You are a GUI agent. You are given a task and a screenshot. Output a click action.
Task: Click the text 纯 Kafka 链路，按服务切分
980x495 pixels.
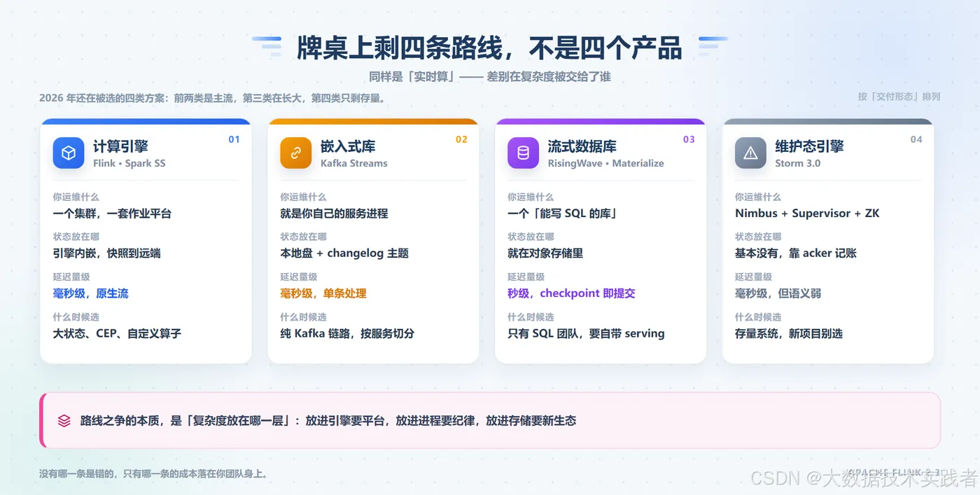pyautogui.click(x=347, y=333)
